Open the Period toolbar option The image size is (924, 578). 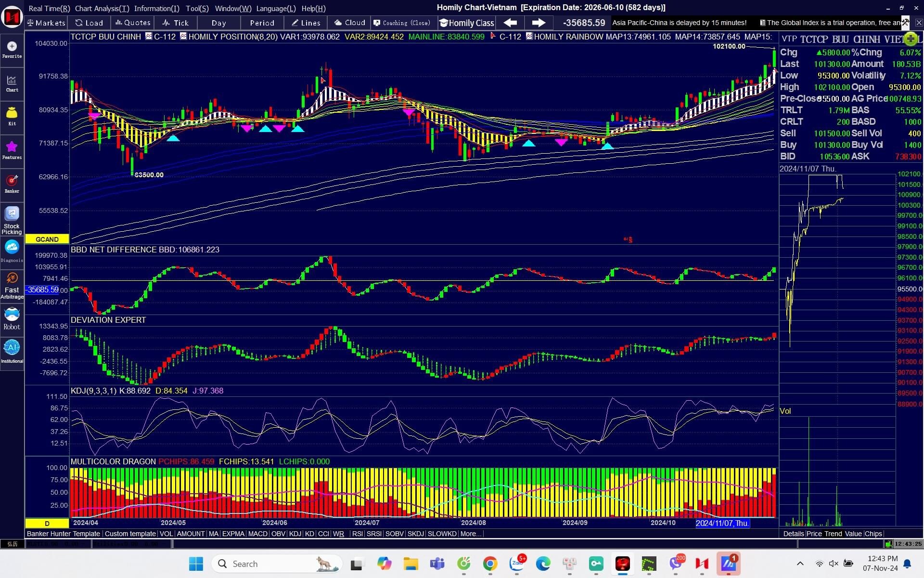262,23
